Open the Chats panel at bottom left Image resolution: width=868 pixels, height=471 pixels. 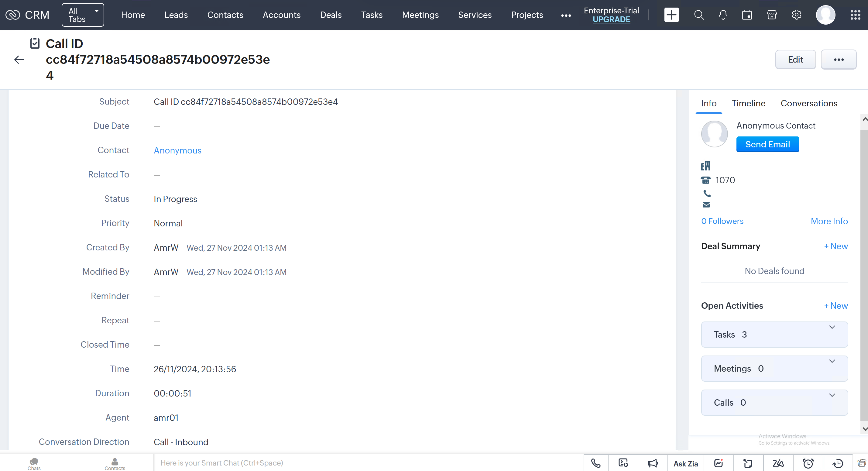click(34, 463)
